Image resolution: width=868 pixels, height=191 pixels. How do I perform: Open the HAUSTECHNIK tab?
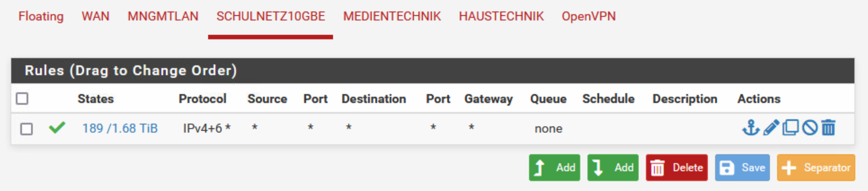(501, 16)
